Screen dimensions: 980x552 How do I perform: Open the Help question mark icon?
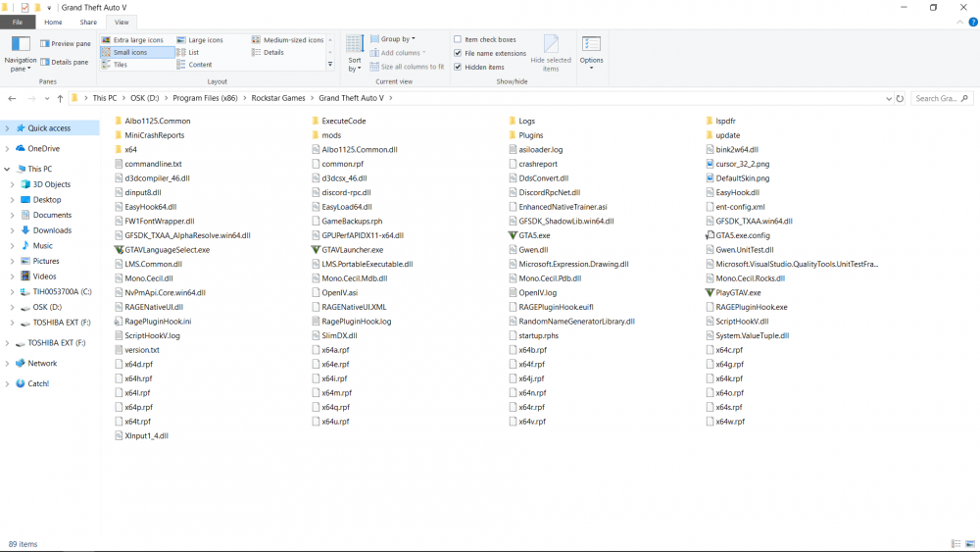(973, 22)
